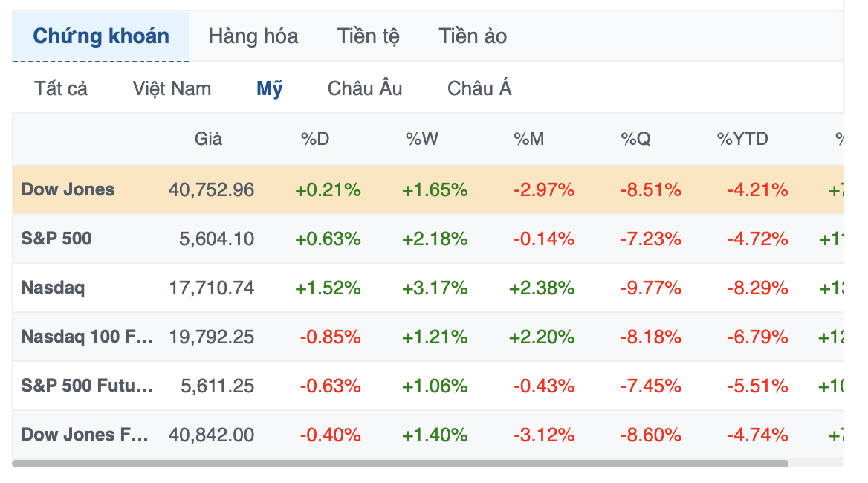The height and width of the screenshot is (483, 868).
Task: Select the S&P 500 Futures entry
Action: tap(88, 386)
